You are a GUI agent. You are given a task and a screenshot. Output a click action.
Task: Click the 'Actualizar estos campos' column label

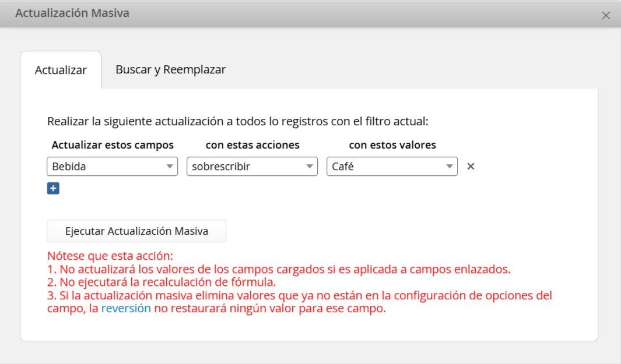[113, 145]
